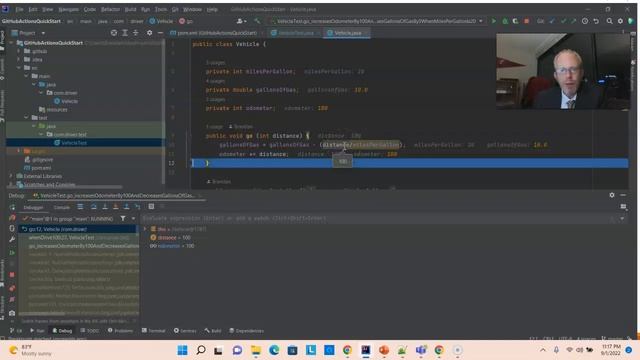
Task: Select VehicleTest file in project tree
Action: pos(74,143)
